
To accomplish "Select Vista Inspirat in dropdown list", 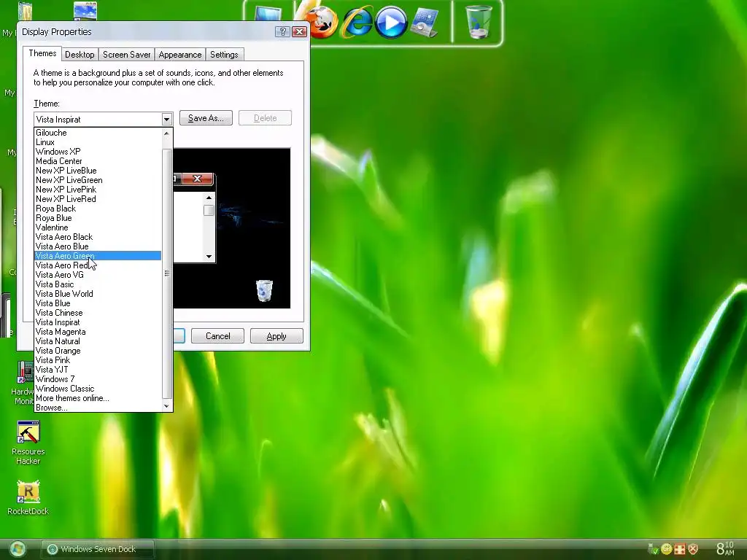I will click(x=98, y=322).
